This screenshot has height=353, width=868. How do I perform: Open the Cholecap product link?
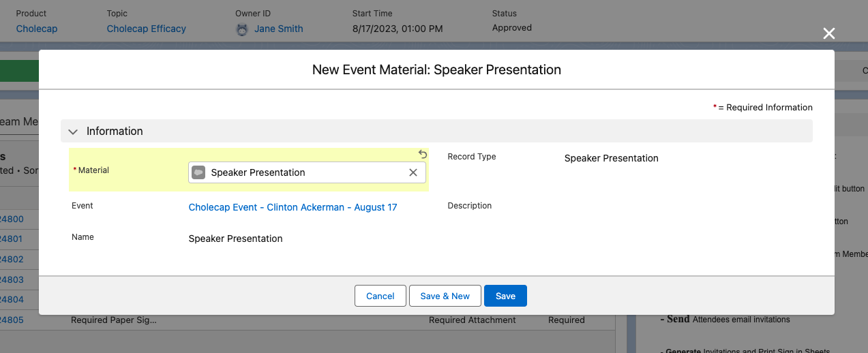(36, 29)
